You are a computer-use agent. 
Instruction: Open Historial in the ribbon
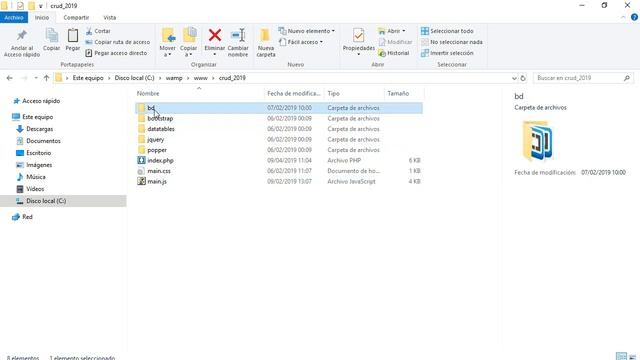tap(393, 53)
